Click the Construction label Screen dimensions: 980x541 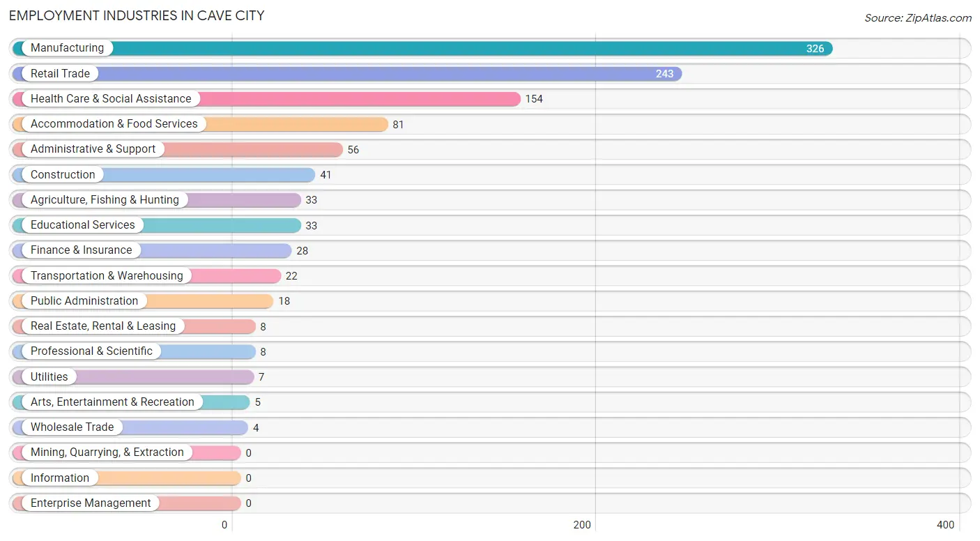(63, 174)
